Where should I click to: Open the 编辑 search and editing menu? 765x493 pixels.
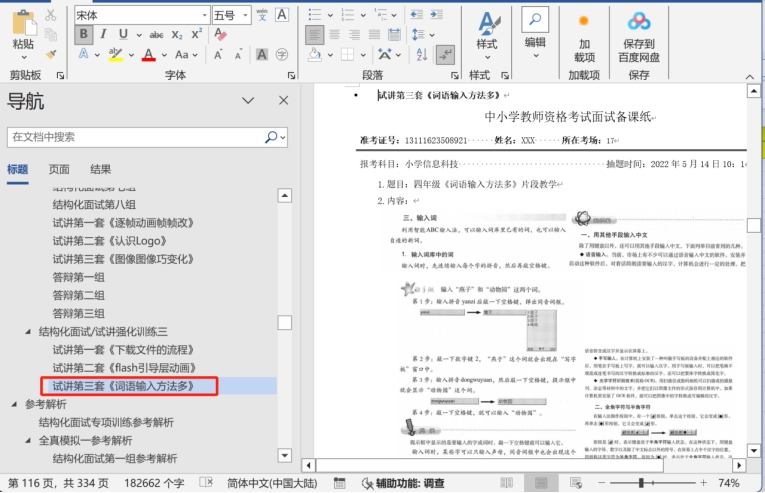[535, 28]
